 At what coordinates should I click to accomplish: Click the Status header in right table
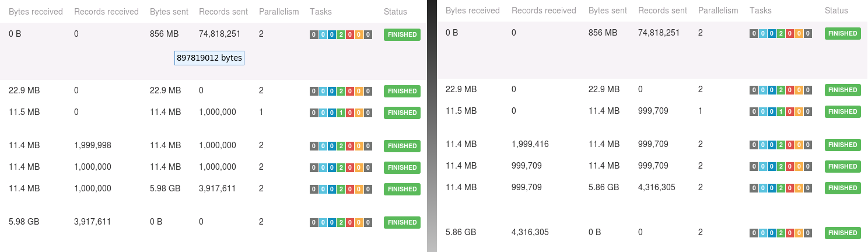(x=836, y=10)
